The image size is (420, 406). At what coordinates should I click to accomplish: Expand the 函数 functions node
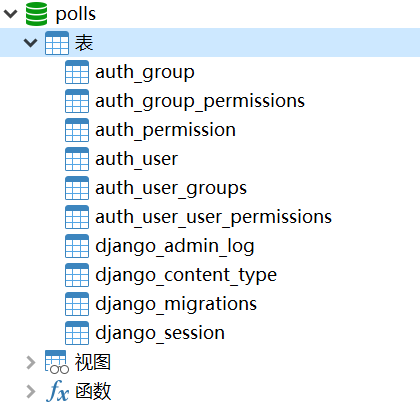[31, 391]
